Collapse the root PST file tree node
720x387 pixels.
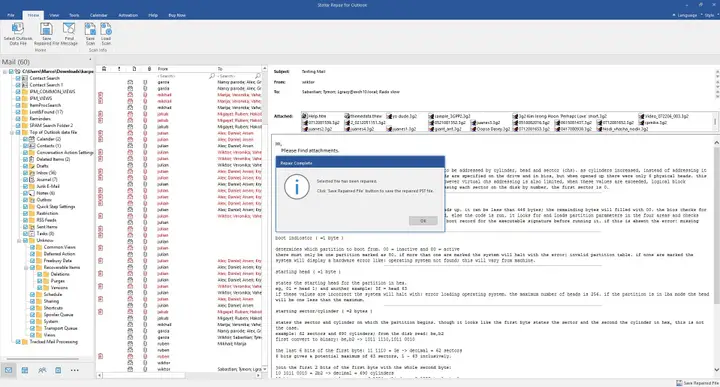(5, 72)
